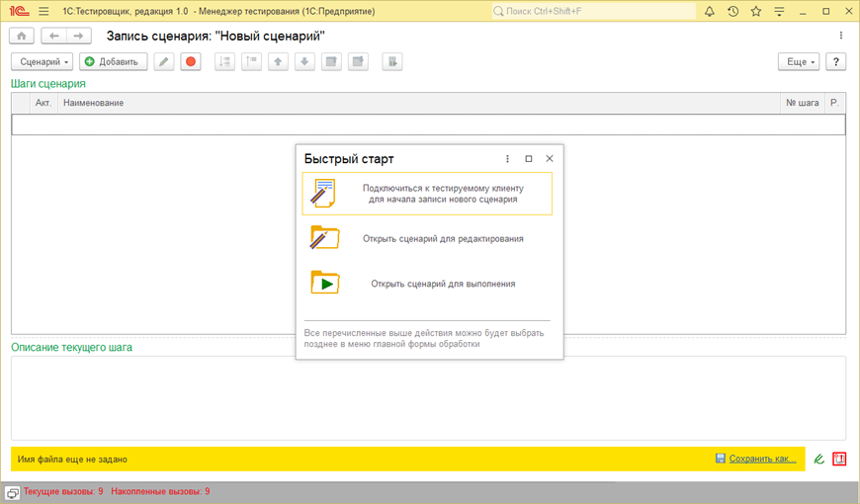Click the red record scenario button
Image resolution: width=860 pixels, height=504 pixels.
191,62
